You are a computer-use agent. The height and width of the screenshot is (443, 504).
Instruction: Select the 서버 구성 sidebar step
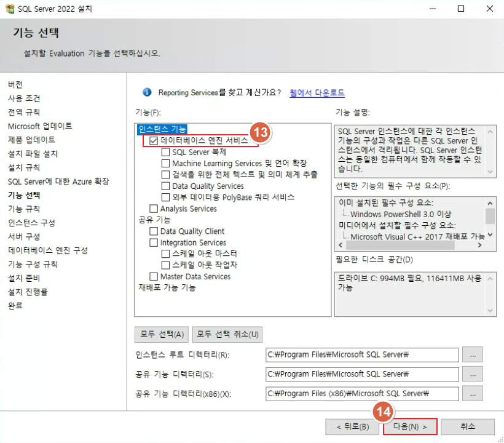click(24, 236)
